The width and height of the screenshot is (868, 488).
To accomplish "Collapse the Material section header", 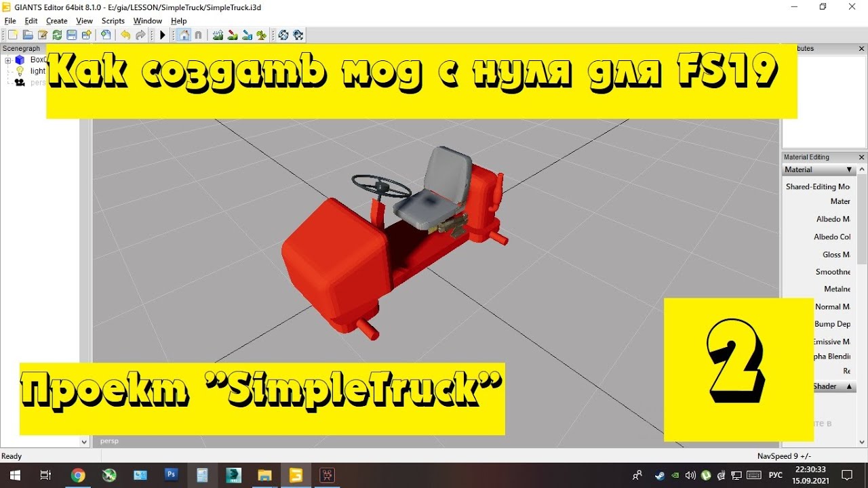I will (819, 169).
